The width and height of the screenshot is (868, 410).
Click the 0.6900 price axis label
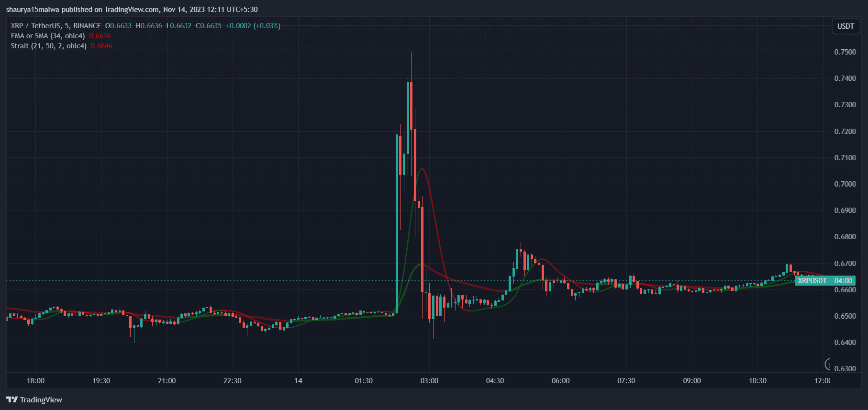point(845,211)
